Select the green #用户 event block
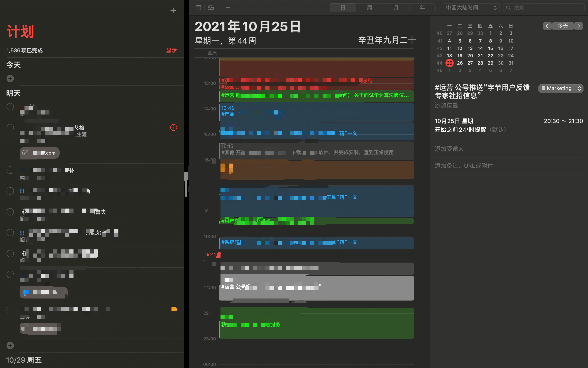The width and height of the screenshot is (588, 368). [316, 221]
